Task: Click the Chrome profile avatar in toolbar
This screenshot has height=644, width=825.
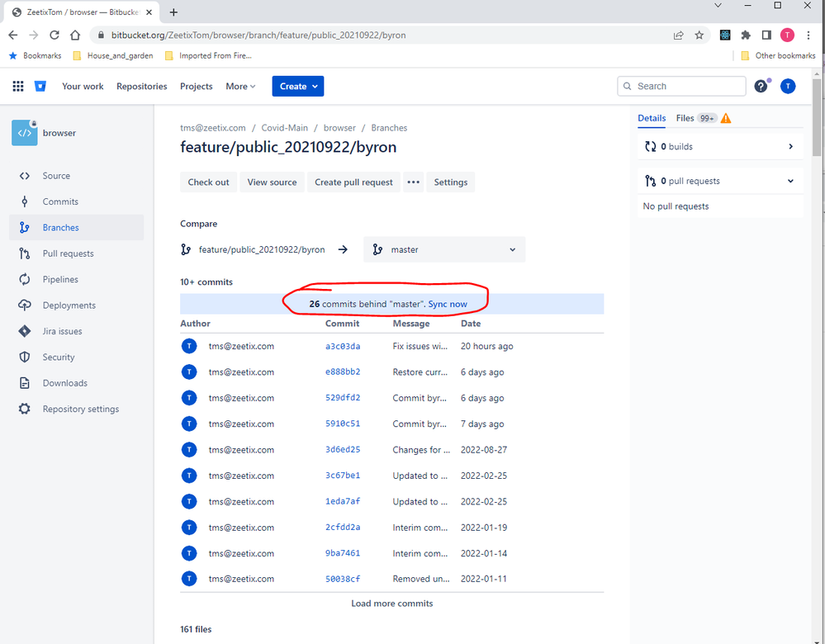Action: (x=787, y=36)
